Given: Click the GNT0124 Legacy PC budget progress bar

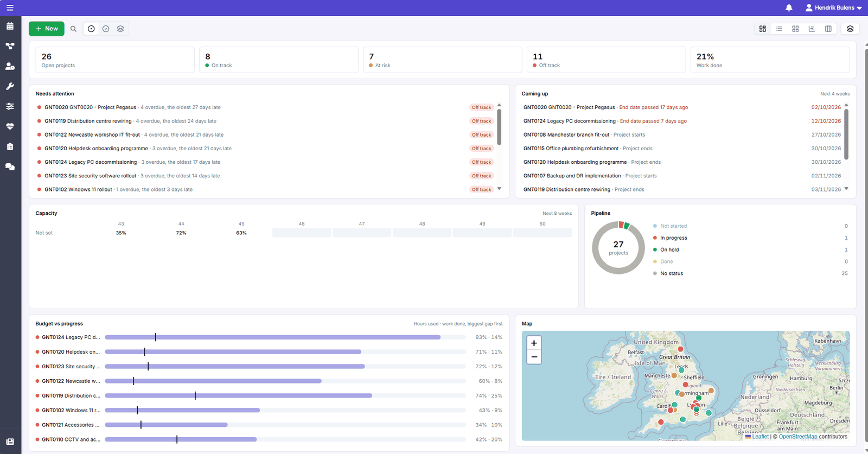Looking at the screenshot, I should 285,337.
